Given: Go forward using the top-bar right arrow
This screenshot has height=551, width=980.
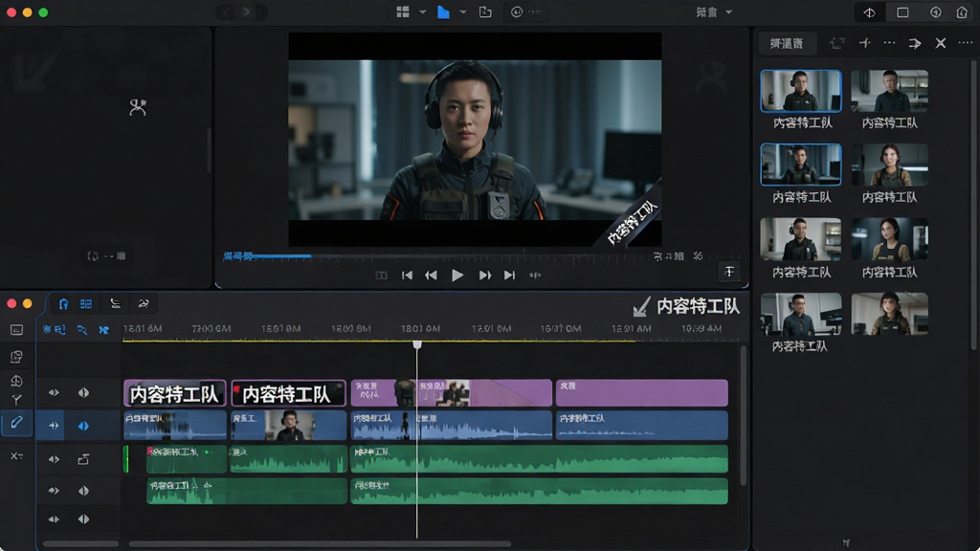Looking at the screenshot, I should pyautogui.click(x=246, y=11).
